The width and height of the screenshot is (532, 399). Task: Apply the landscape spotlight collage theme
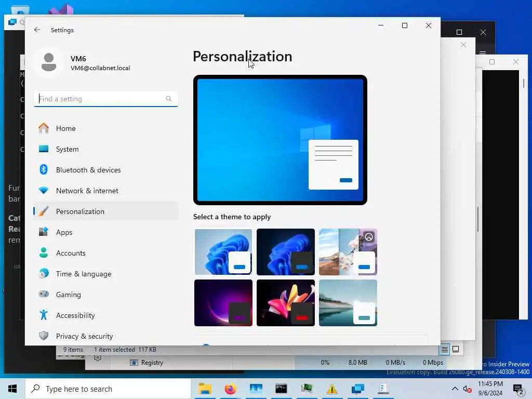(x=348, y=252)
